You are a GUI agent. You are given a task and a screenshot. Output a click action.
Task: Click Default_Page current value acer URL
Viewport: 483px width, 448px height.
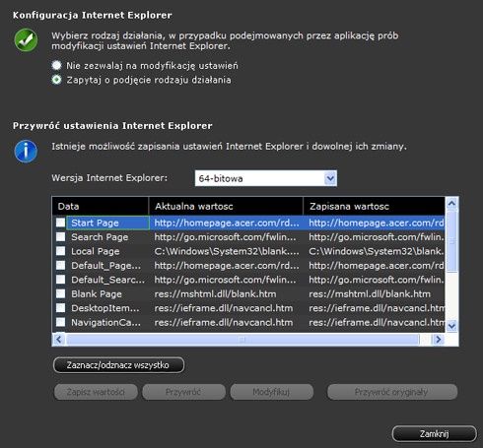(227, 266)
